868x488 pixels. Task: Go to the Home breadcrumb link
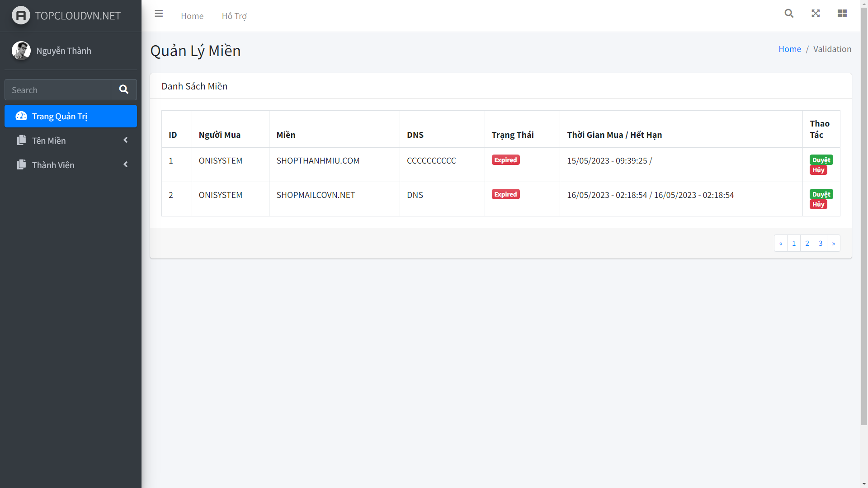pos(789,49)
